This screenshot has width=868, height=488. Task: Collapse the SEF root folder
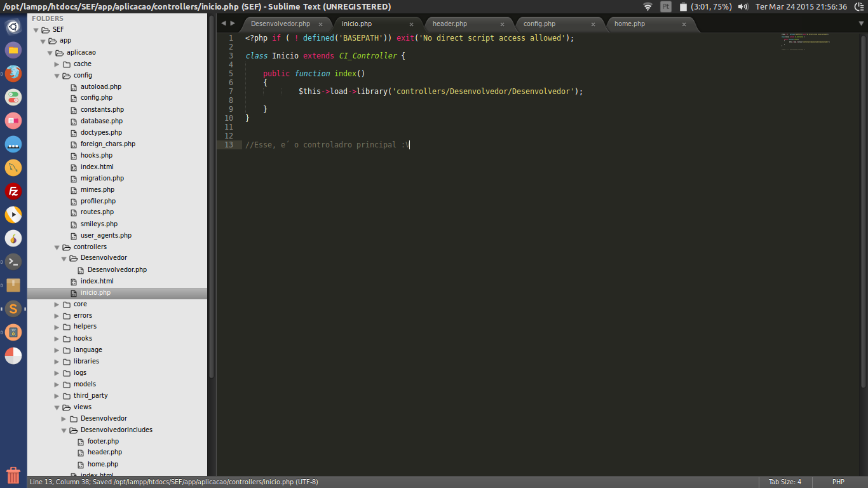[36, 30]
